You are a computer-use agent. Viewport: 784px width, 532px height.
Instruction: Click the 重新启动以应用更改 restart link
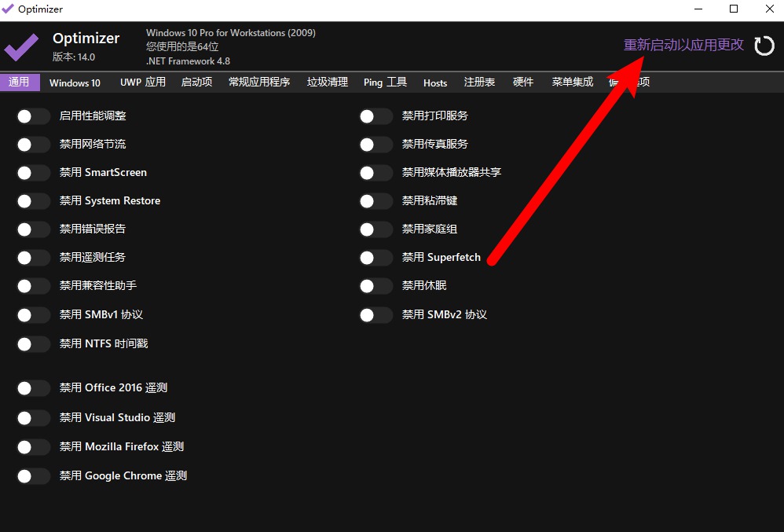coord(683,45)
